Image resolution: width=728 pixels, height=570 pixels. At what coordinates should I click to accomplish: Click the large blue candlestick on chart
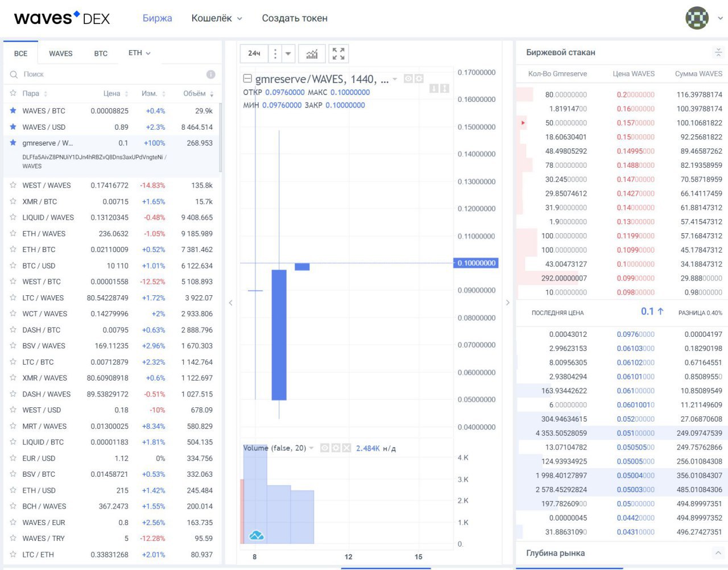pos(279,334)
